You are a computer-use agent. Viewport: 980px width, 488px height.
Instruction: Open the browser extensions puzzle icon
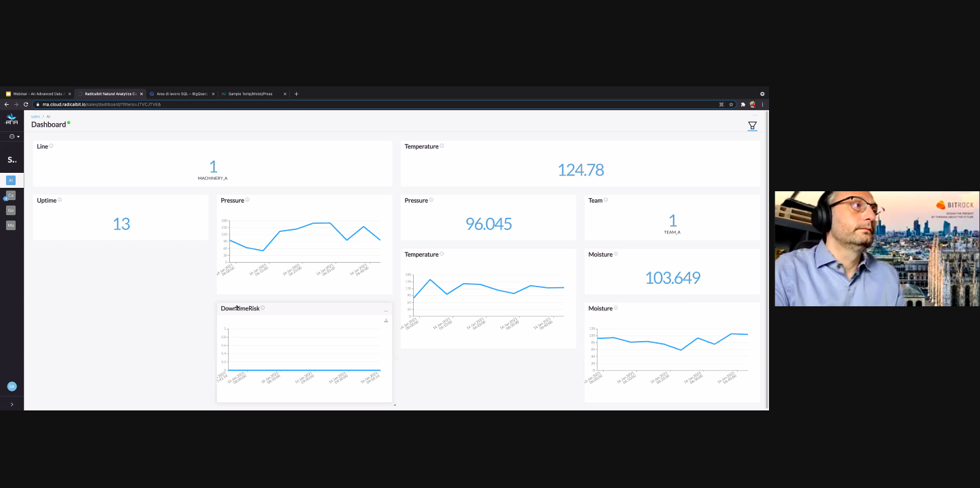[x=743, y=104]
